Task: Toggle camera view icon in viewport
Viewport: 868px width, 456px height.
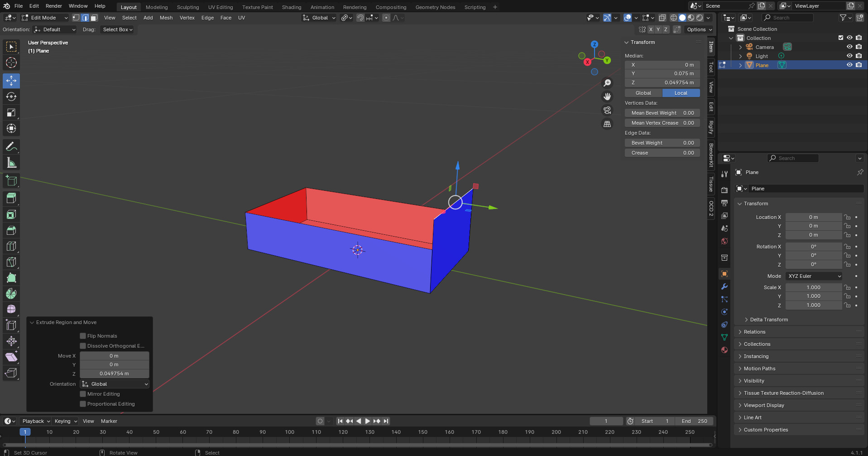Action: pos(607,110)
